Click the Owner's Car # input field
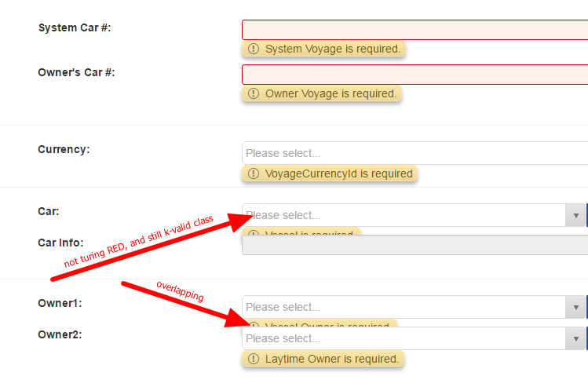This screenshot has height=387, width=588. click(x=415, y=75)
